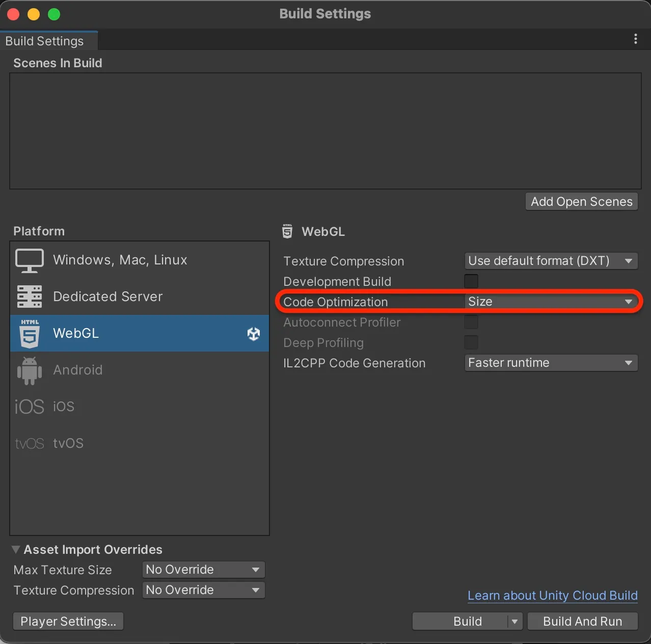Select the iOS platform row
The height and width of the screenshot is (644, 651).
(140, 407)
